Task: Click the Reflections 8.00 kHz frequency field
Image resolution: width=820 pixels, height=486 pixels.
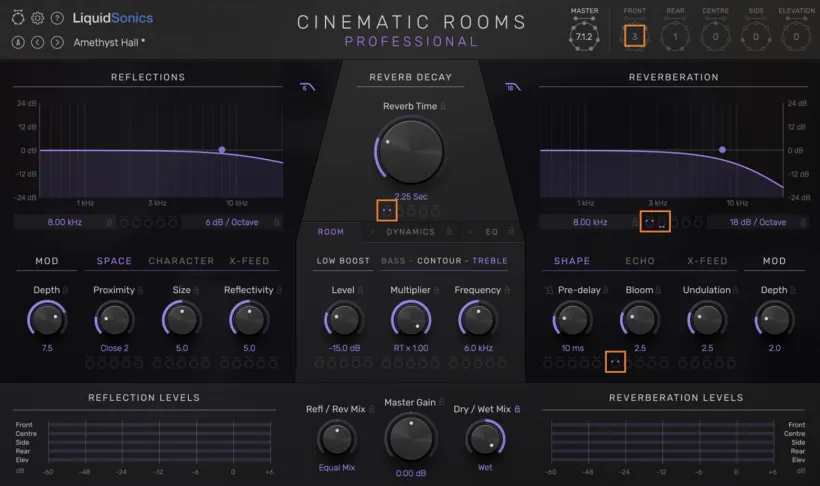Action: [64, 222]
